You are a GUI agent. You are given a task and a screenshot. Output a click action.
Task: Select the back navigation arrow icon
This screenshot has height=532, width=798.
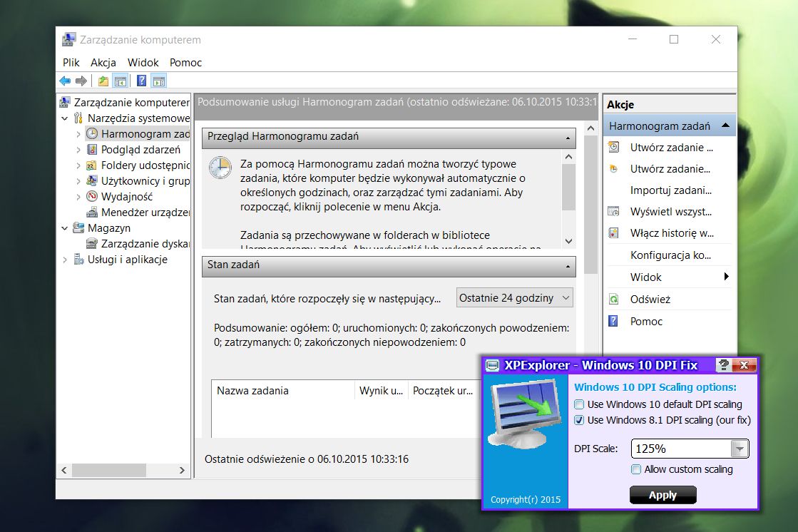[x=66, y=81]
